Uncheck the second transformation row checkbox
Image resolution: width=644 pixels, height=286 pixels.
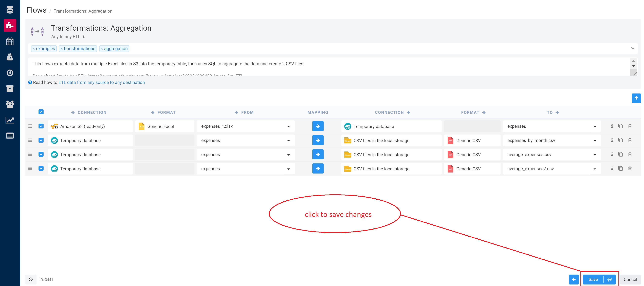click(x=41, y=140)
